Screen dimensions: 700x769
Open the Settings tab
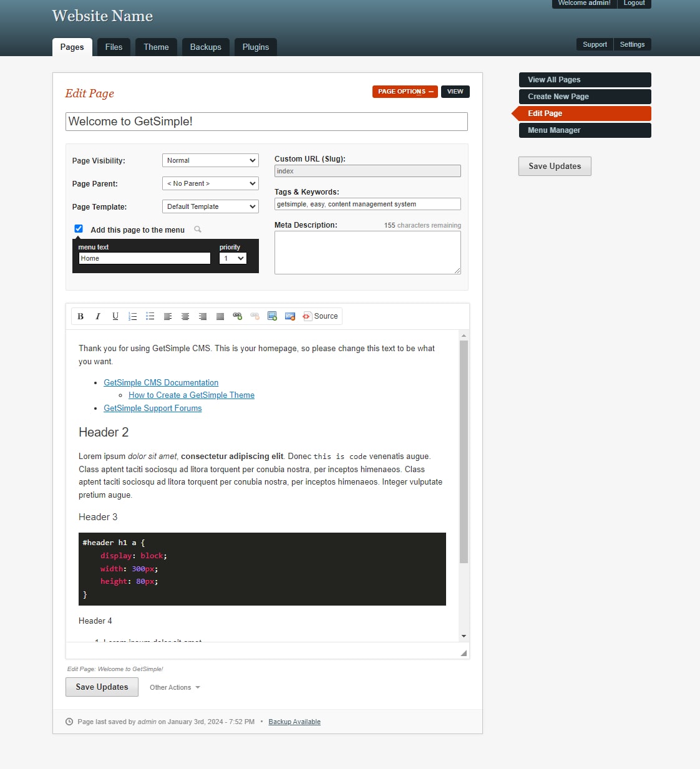(x=633, y=44)
